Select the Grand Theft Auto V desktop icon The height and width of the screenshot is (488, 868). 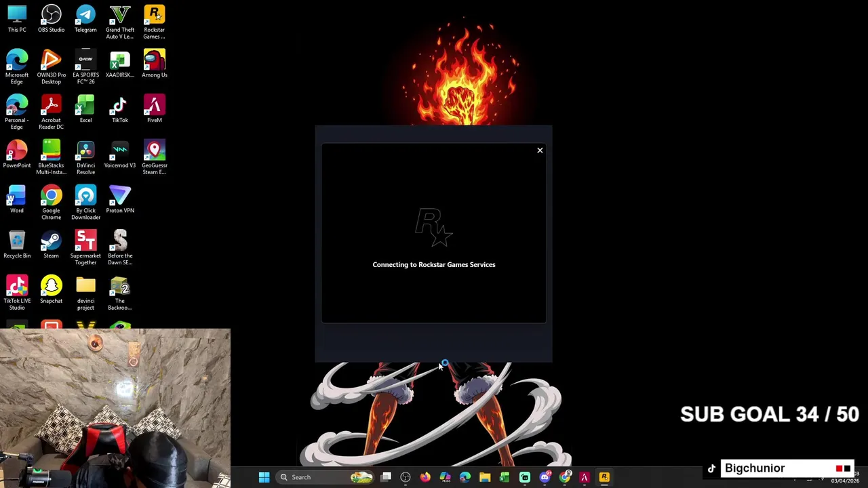point(120,22)
